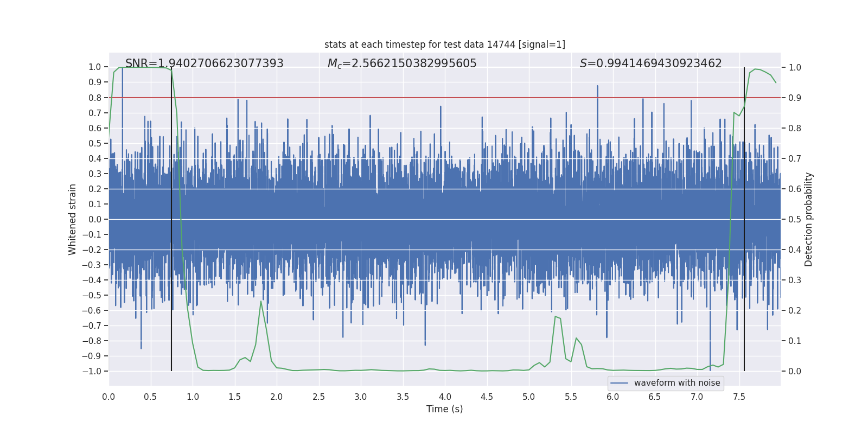Click the SNR value annotation text
This screenshot has height=434, width=868.
[204, 63]
